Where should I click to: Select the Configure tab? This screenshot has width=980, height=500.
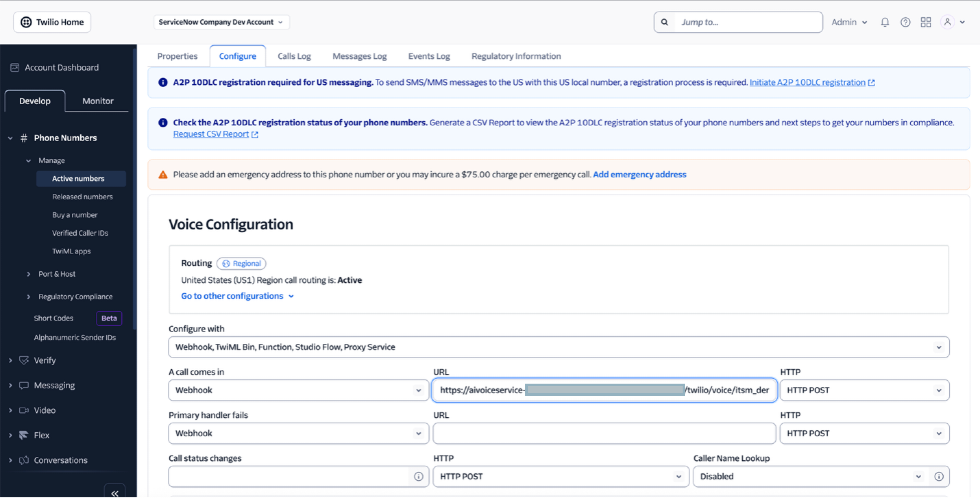click(x=237, y=56)
